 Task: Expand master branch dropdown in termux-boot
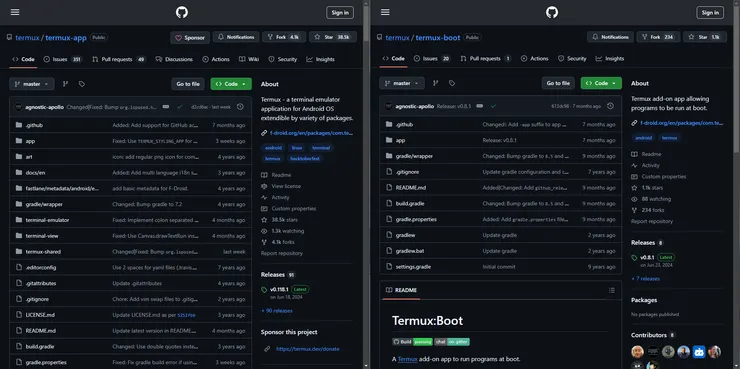pyautogui.click(x=402, y=83)
